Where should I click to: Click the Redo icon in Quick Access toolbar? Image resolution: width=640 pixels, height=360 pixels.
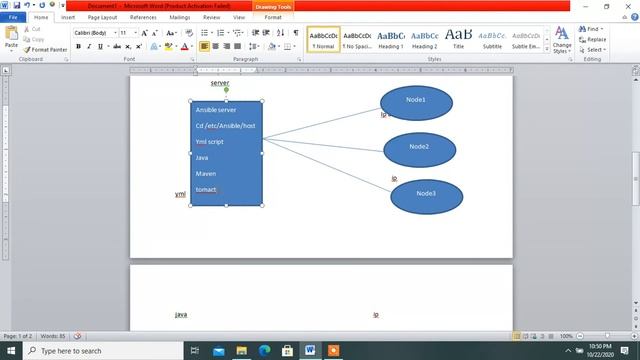pos(42,5)
